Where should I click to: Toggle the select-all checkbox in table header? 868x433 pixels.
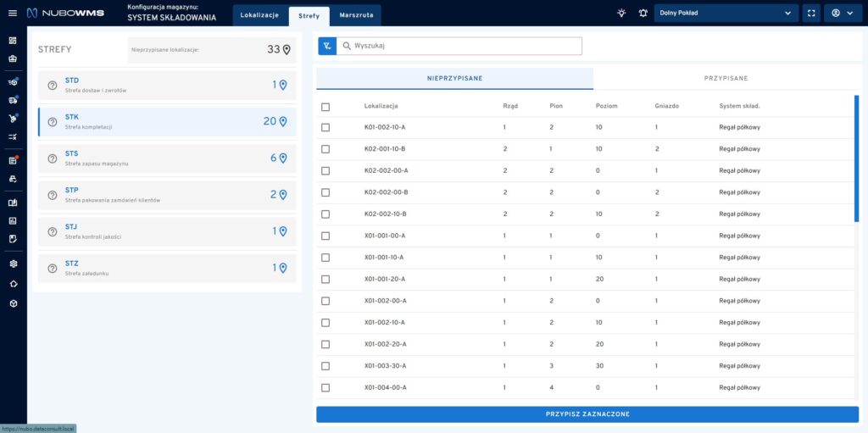coord(325,106)
